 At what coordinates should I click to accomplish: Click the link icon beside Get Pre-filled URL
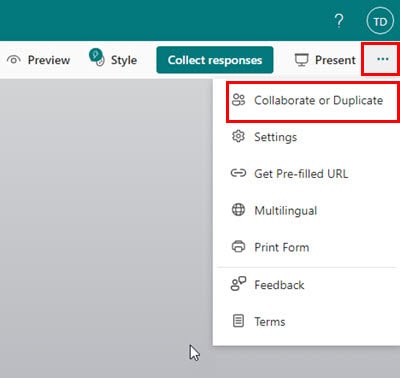[238, 173]
